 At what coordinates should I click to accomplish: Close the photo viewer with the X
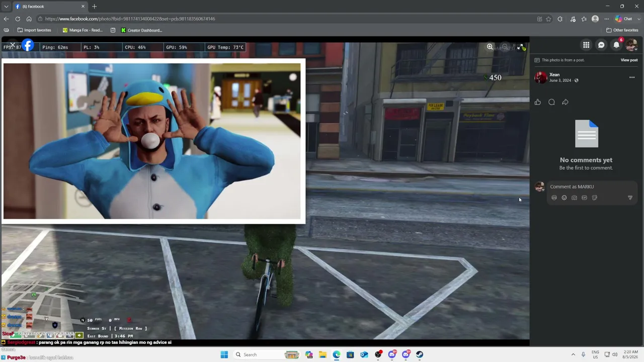tap(12, 46)
